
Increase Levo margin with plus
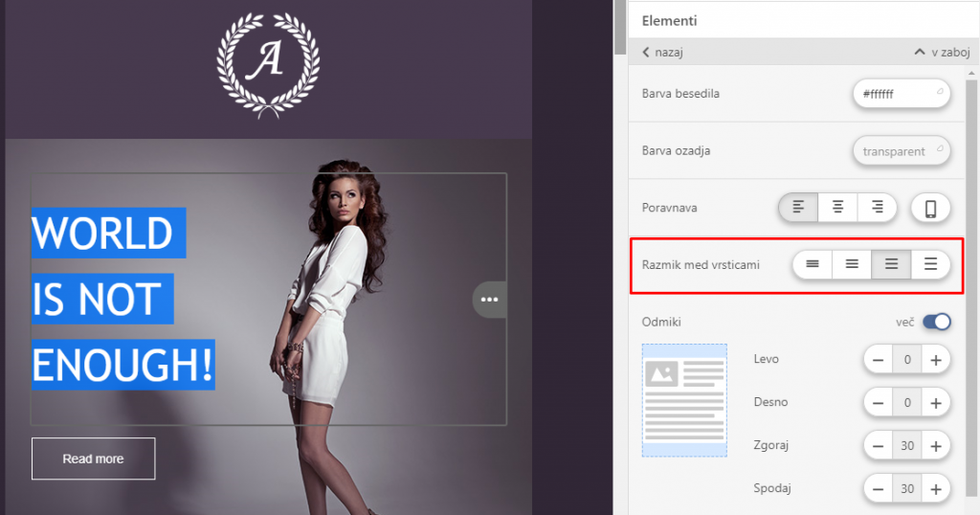point(936,360)
